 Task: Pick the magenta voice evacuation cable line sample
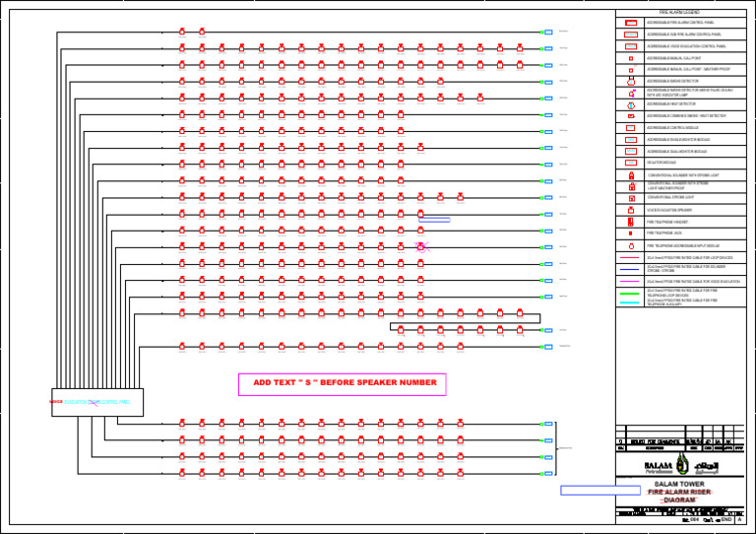(x=630, y=281)
